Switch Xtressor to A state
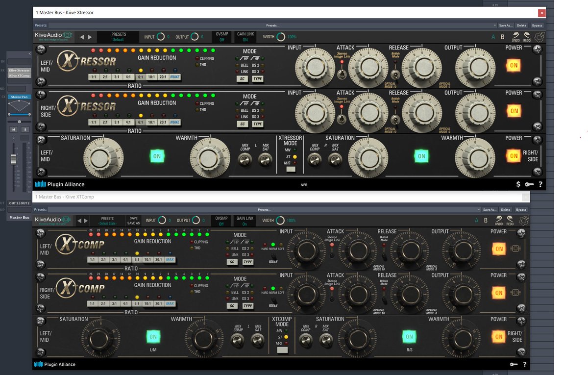Image resolution: width=588 pixels, height=375 pixels. [x=493, y=37]
